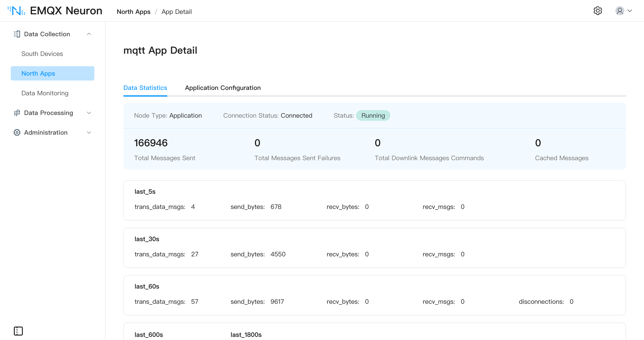Click the Data Collection sidebar icon
The height and width of the screenshot is (340, 644).
17,34
